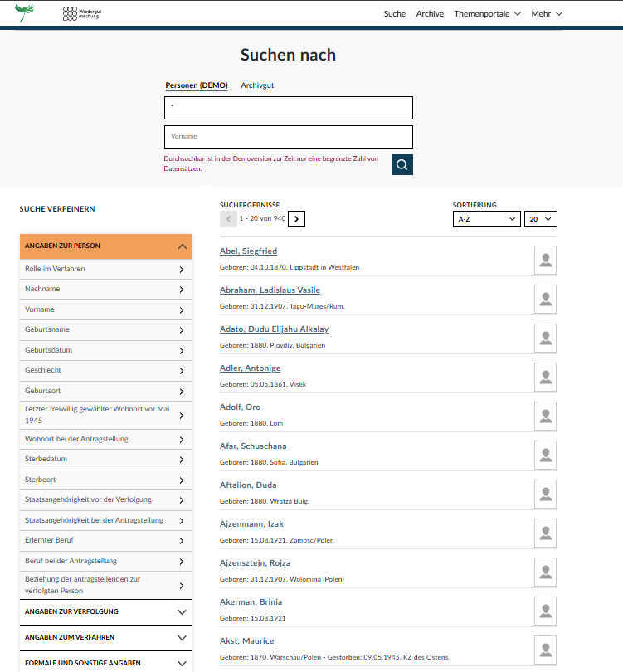Viewport: 623px width, 672px height.
Task: Open the Mehr menu
Action: pos(547,14)
